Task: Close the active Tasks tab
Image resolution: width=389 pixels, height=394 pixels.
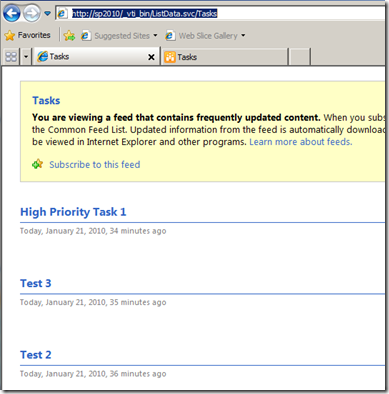Action: tap(151, 57)
